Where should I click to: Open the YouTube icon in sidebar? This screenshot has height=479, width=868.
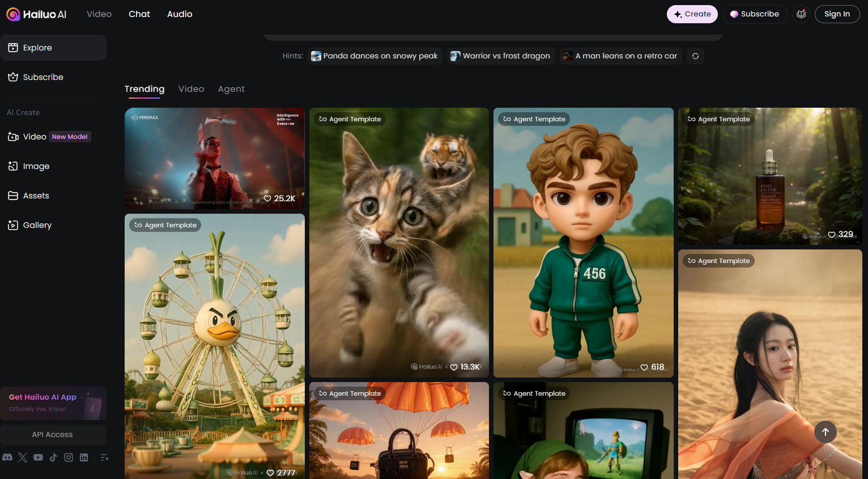coord(38,457)
